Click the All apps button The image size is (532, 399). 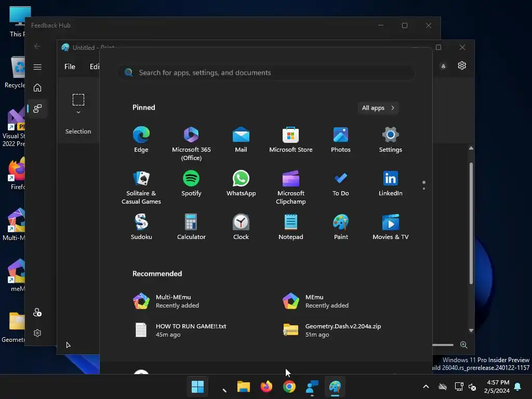(378, 108)
